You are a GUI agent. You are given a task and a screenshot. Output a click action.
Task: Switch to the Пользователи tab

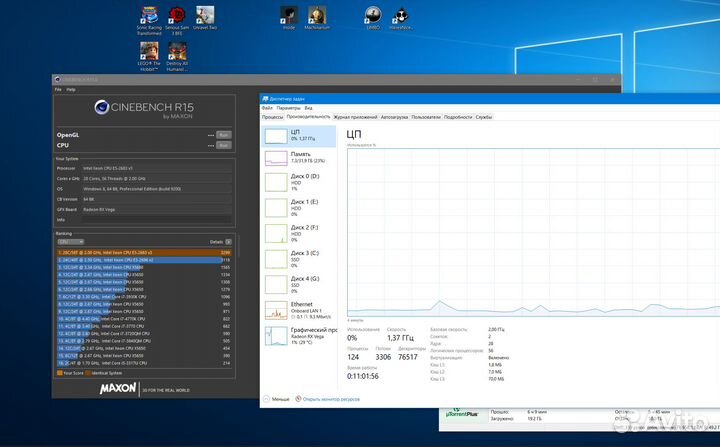click(426, 117)
